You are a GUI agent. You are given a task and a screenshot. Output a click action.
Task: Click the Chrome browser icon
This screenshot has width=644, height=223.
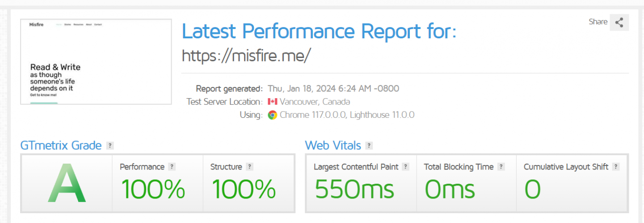coord(272,115)
